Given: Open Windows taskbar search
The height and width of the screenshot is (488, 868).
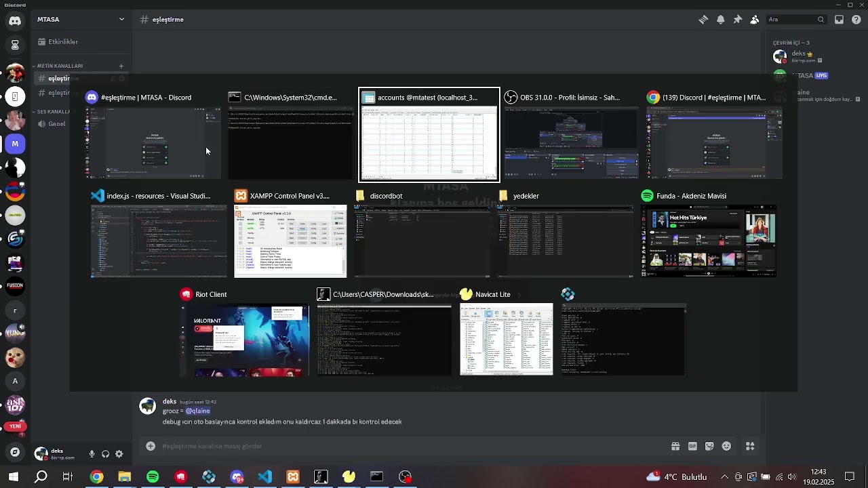Looking at the screenshot, I should coord(41,477).
